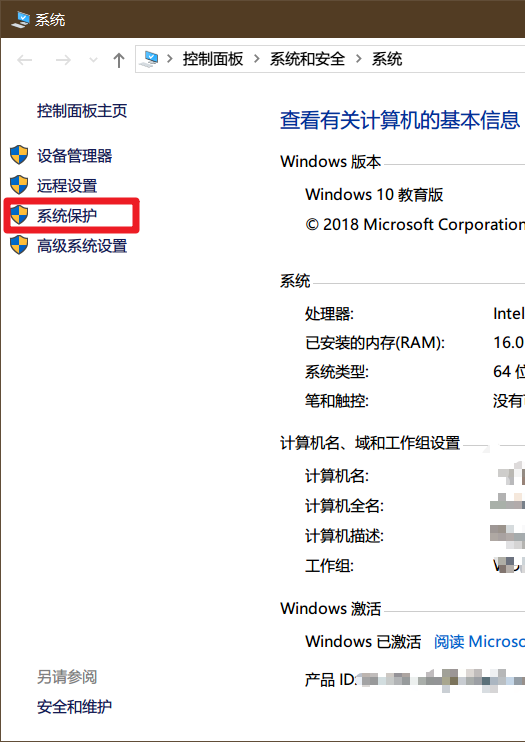Image resolution: width=525 pixels, height=742 pixels.
Task: Go up one level with up arrow
Action: point(119,60)
